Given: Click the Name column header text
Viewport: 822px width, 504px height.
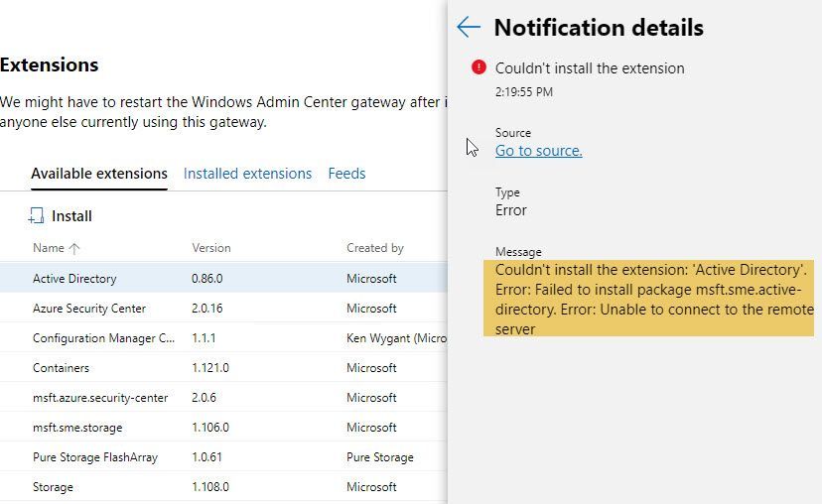Looking at the screenshot, I should [49, 248].
